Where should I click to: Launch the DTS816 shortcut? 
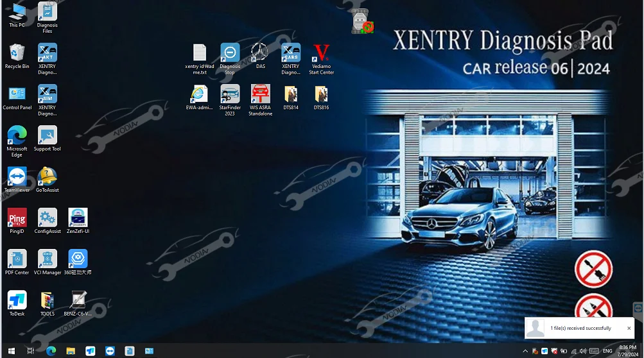pyautogui.click(x=321, y=98)
